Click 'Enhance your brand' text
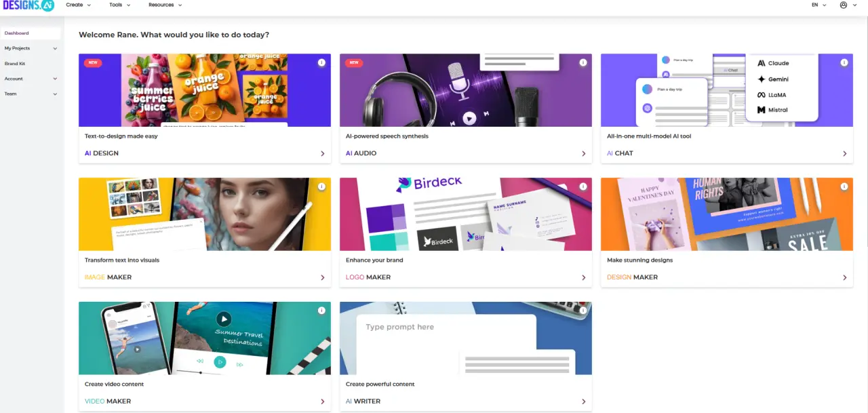Image resolution: width=868 pixels, height=413 pixels. (x=374, y=260)
